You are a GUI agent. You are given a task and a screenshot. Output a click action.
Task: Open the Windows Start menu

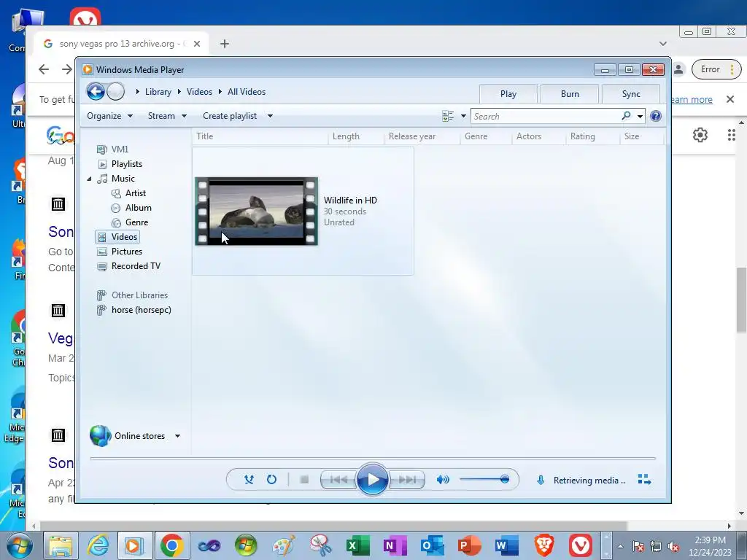click(18, 545)
